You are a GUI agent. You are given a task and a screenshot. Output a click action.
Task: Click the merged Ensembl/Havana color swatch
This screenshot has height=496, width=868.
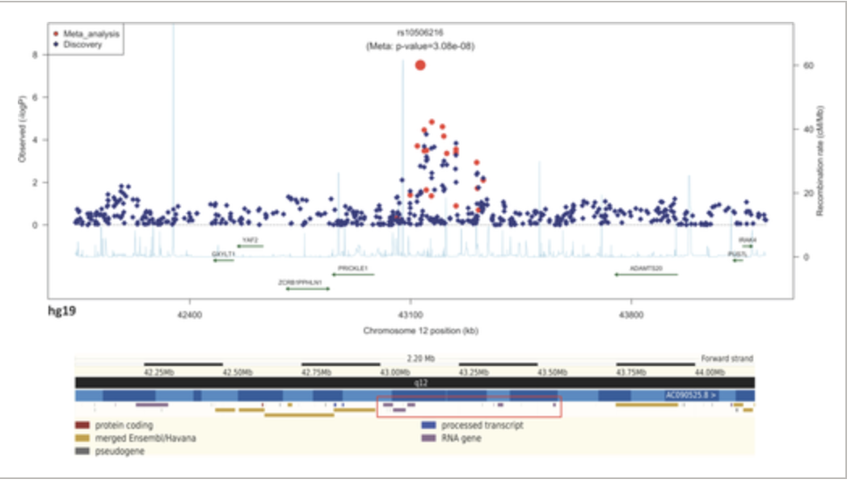(82, 436)
